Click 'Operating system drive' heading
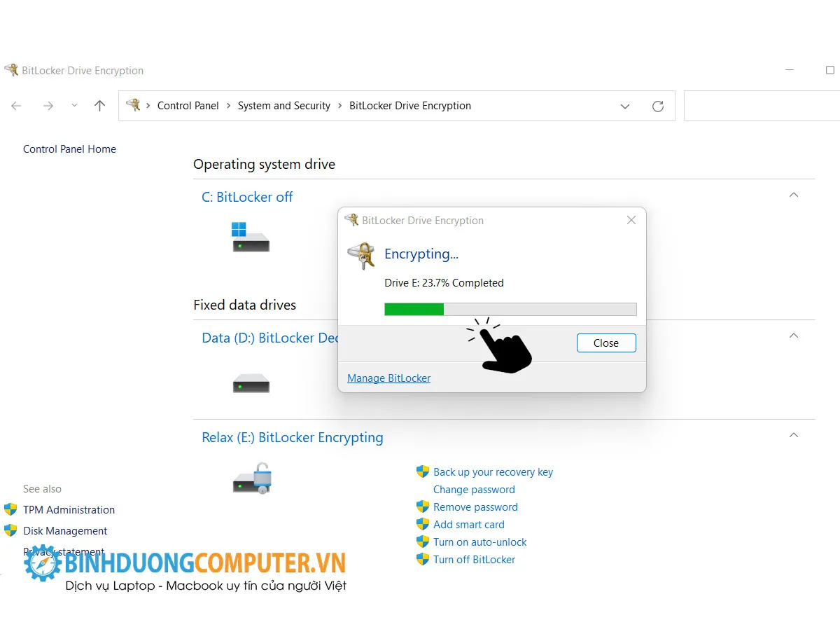This screenshot has height=634, width=840. tap(265, 165)
